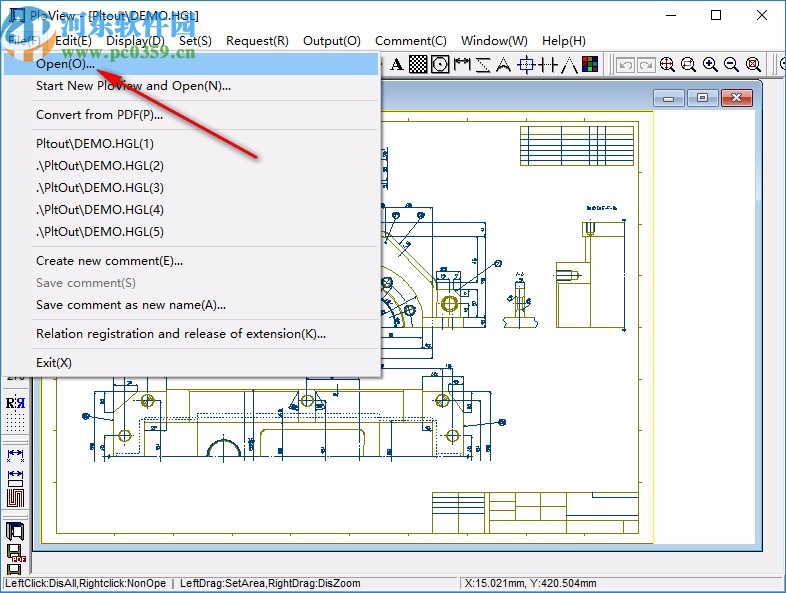The width and height of the screenshot is (786, 593).
Task: Select the crosshair target tool icon
Action: pos(526,65)
